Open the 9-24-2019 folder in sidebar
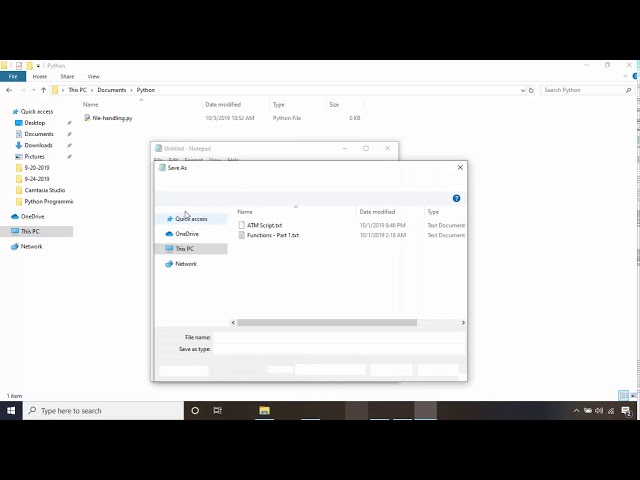This screenshot has width=640, height=480. tap(36, 179)
